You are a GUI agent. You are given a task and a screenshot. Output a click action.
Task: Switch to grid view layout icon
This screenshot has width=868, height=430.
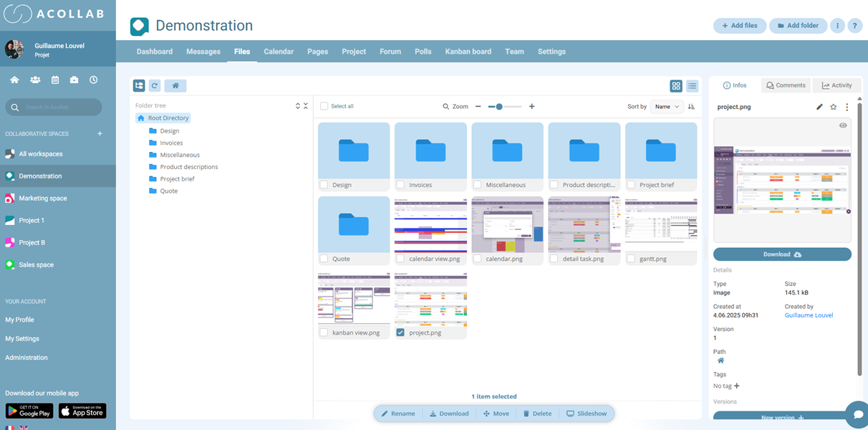click(x=676, y=86)
